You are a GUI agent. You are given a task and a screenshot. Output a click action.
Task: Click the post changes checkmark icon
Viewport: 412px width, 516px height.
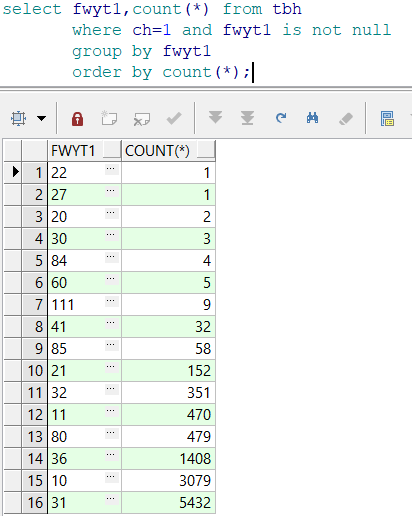pyautogui.click(x=174, y=118)
